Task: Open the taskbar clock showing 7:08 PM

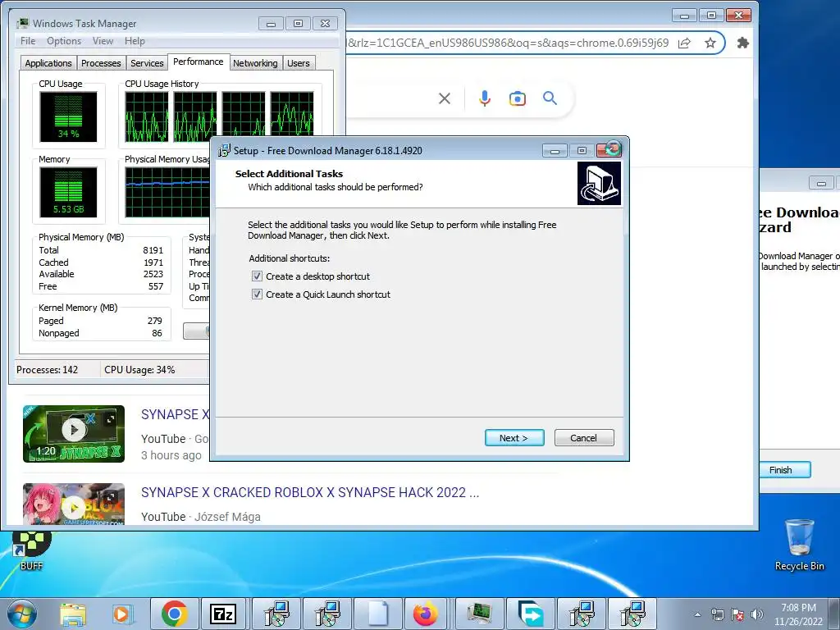Action: click(x=798, y=614)
